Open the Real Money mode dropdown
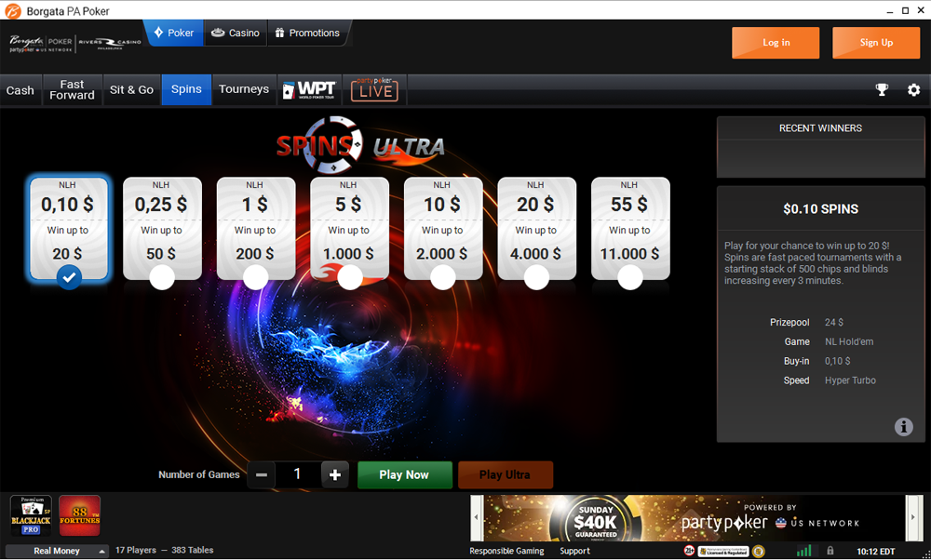 [57, 551]
